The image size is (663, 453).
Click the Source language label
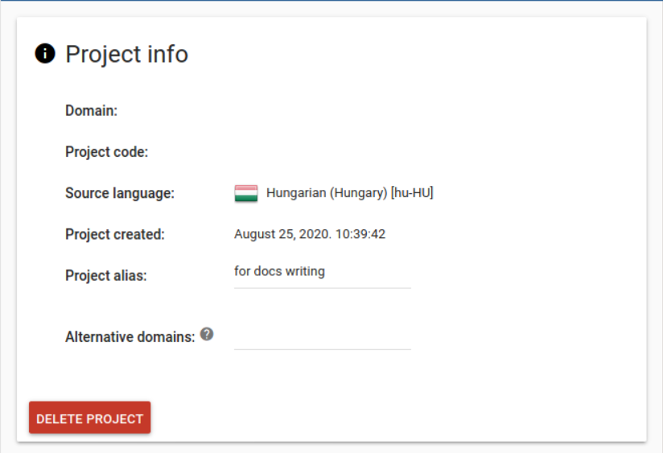120,193
